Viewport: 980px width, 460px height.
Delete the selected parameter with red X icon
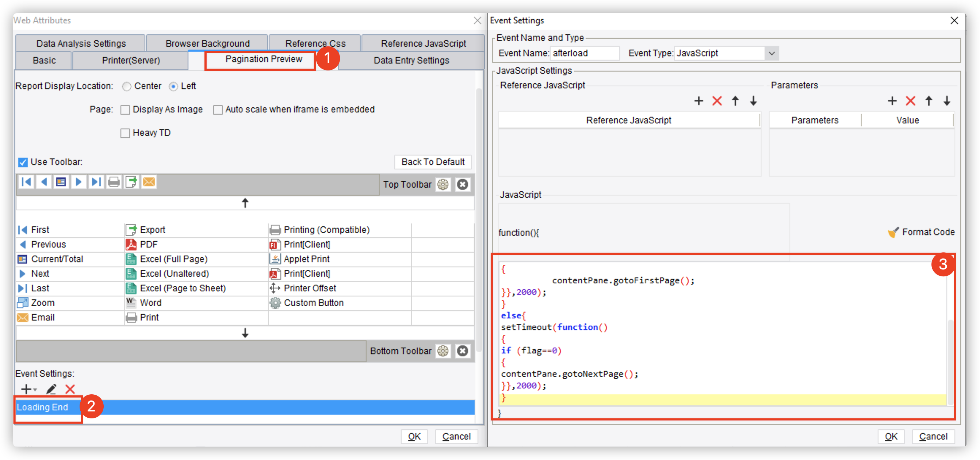(x=910, y=101)
